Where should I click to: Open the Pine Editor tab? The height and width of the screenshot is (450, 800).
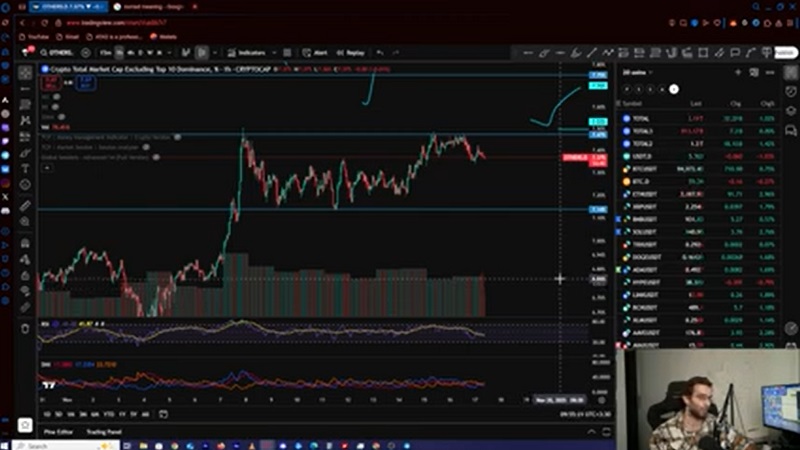[58, 432]
